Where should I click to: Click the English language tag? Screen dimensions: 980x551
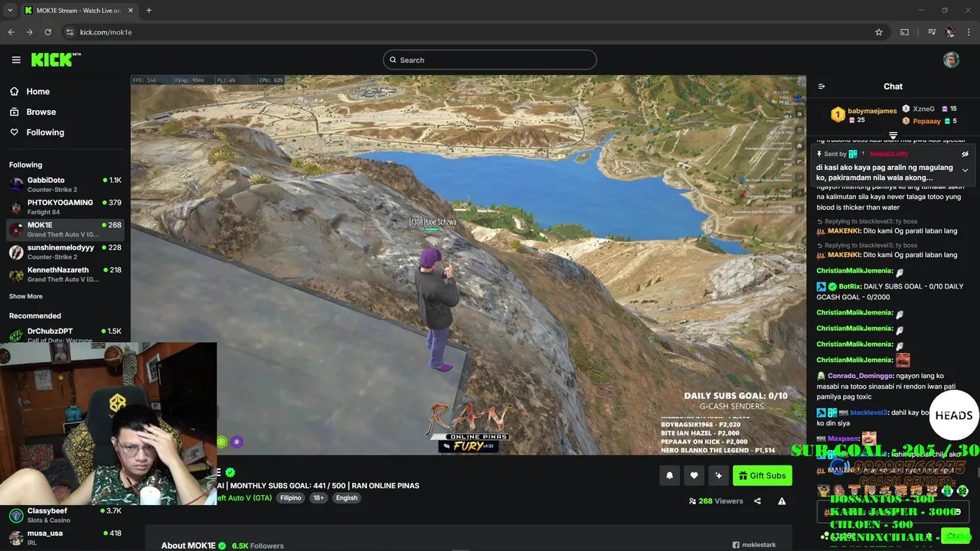347,497
